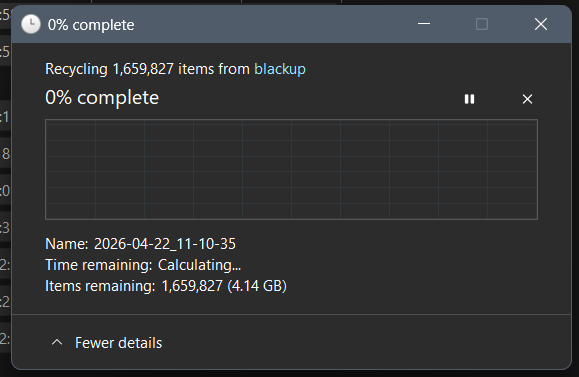Viewport: 579px width, 377px height.
Task: Minimize the progress dialog window
Action: (424, 24)
